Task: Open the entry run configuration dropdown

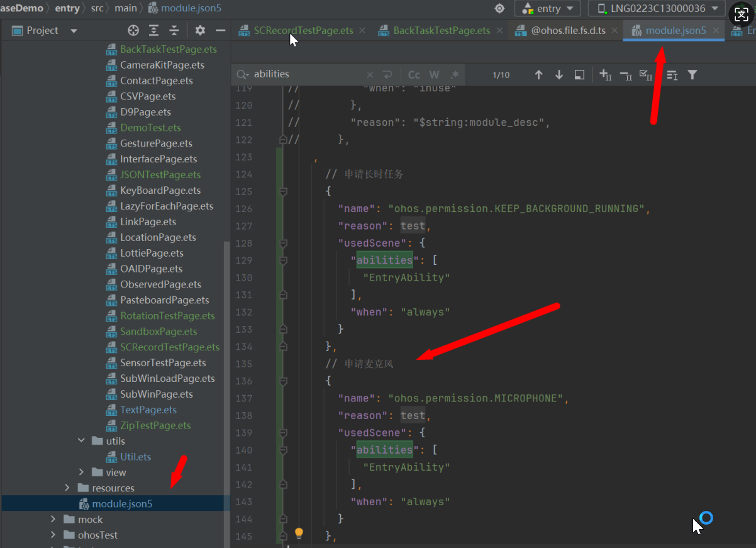Action: point(547,8)
